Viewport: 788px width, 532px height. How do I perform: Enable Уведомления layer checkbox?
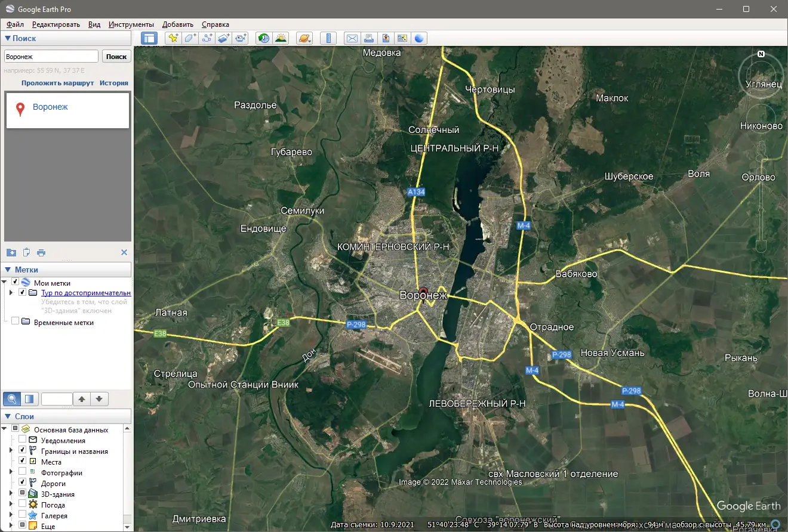23,440
